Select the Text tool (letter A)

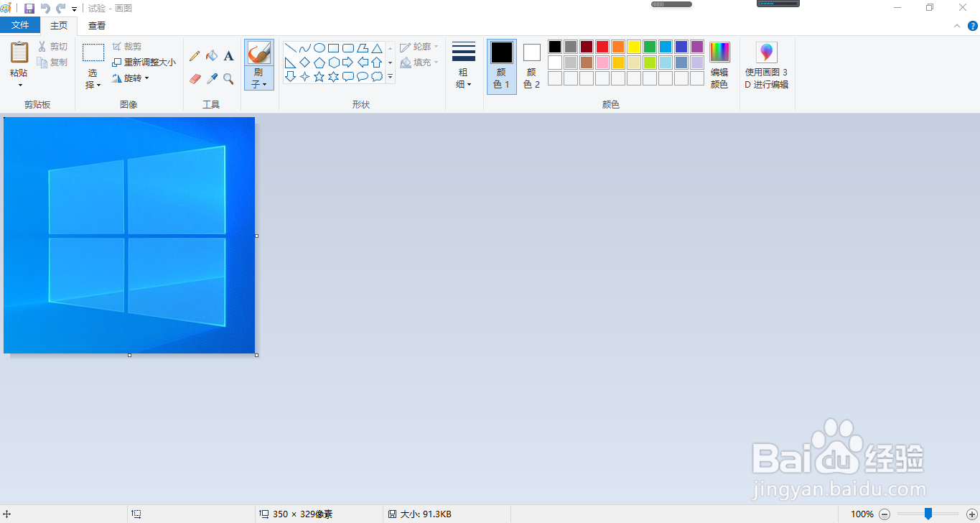click(228, 56)
